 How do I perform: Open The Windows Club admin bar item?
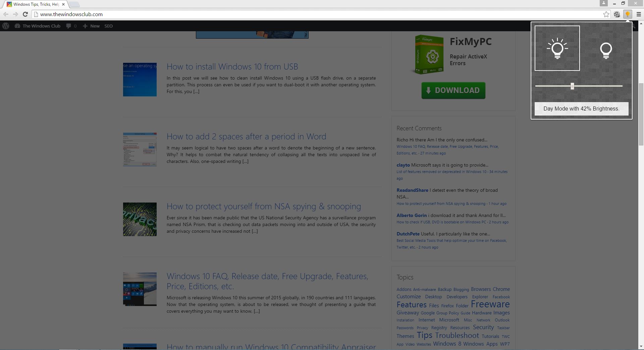coord(38,26)
